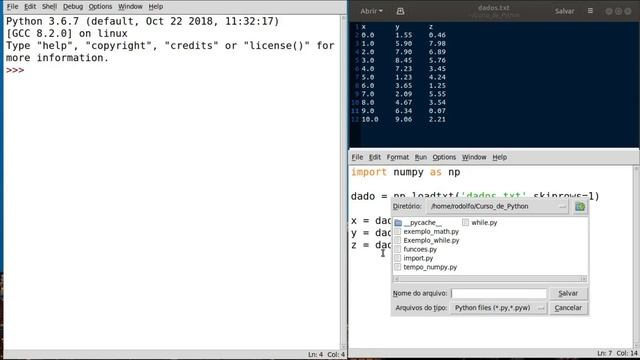
Task: Open the Options menu in the Python Shell window
Action: (100, 7)
